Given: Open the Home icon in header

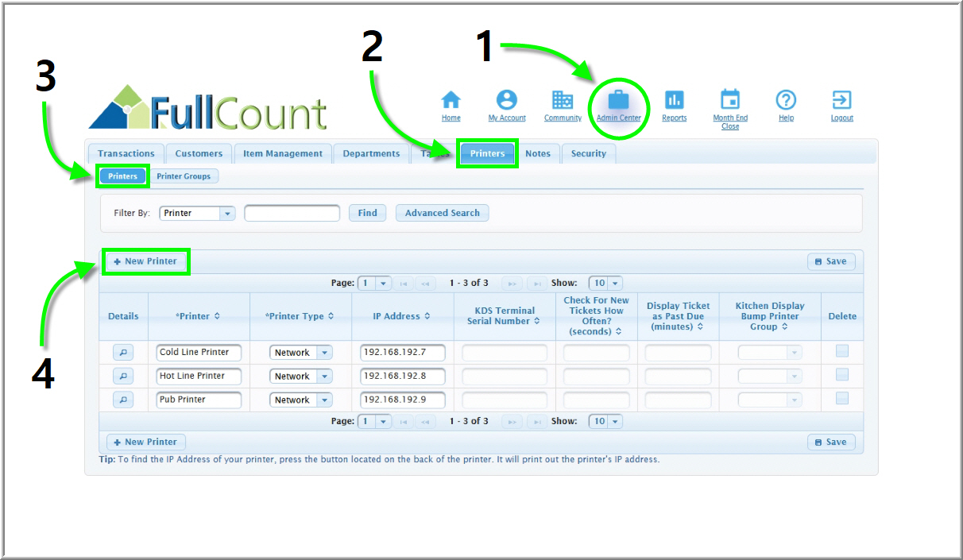Looking at the screenshot, I should click(x=451, y=100).
